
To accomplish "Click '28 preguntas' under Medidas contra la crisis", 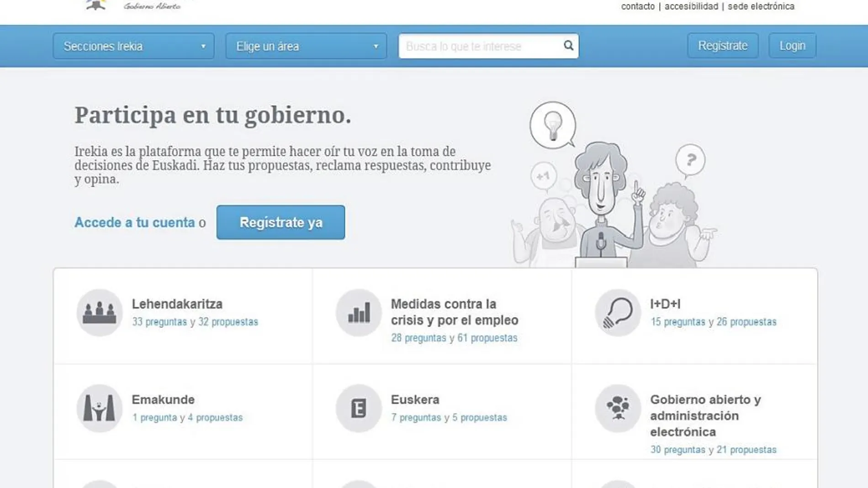I will pyautogui.click(x=418, y=338).
